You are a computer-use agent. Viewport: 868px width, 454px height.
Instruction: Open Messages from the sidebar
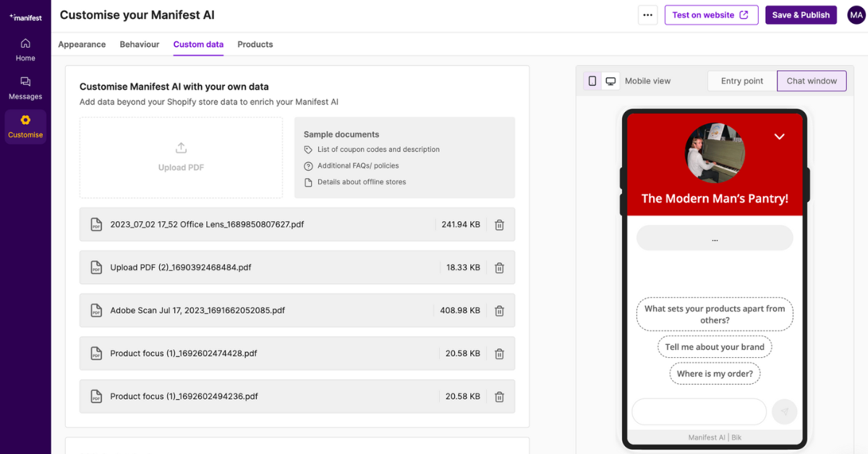point(25,88)
